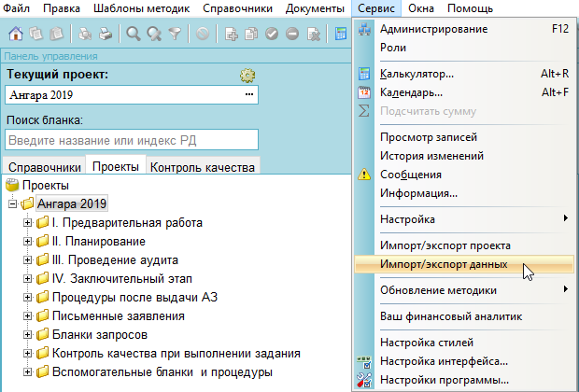
Task: Switch to the Проекты tab
Action: point(116,166)
